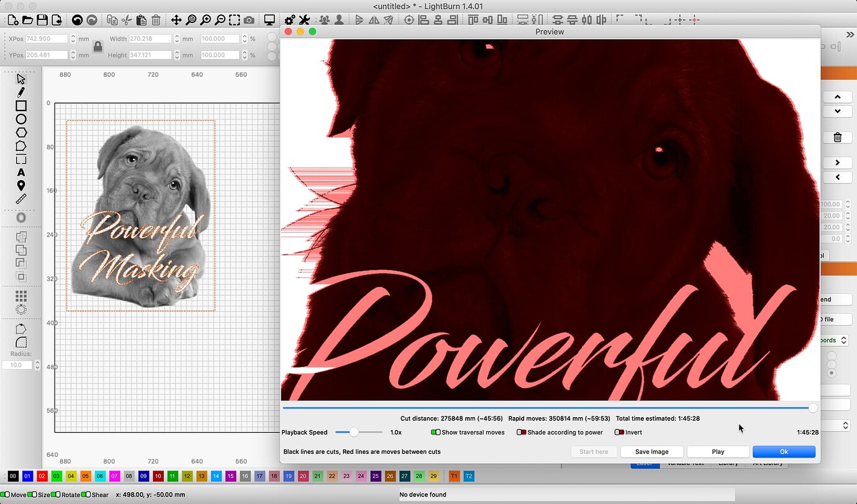The height and width of the screenshot is (504, 857).
Task: Click the wrench device settings icon
Action: (x=304, y=20)
